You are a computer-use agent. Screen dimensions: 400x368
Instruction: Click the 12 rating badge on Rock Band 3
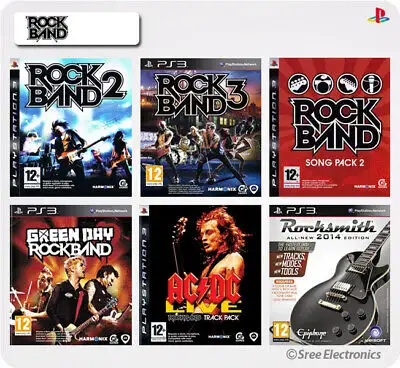click(154, 175)
